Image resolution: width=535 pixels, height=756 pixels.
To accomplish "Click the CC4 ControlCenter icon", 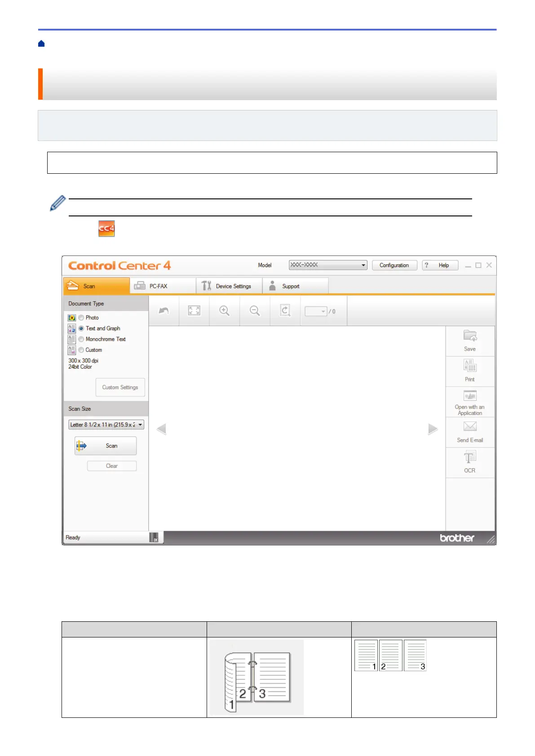I will click(x=106, y=228).
